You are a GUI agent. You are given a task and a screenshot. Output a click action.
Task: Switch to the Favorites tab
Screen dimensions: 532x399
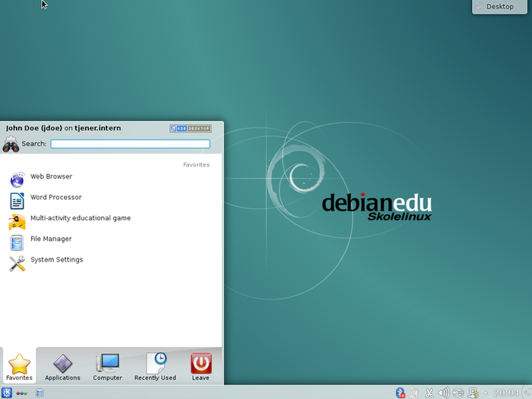(19, 366)
